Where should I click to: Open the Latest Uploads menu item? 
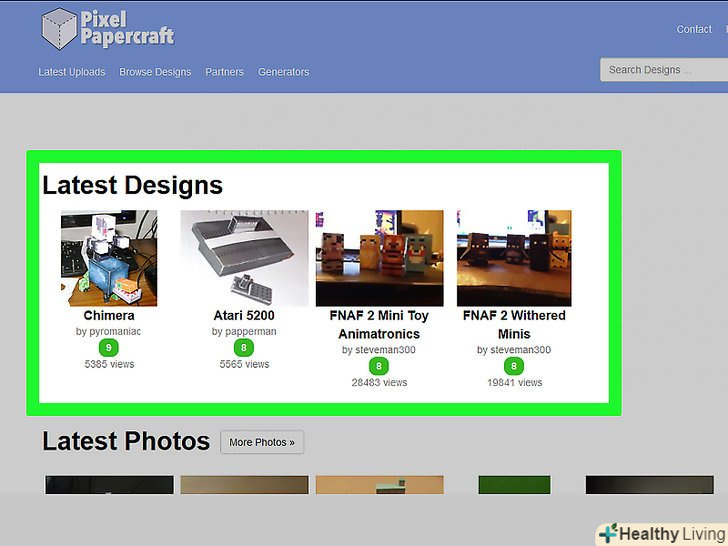click(72, 72)
